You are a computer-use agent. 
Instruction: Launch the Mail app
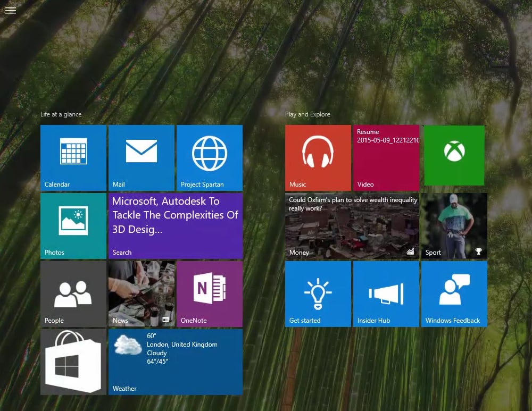click(141, 157)
